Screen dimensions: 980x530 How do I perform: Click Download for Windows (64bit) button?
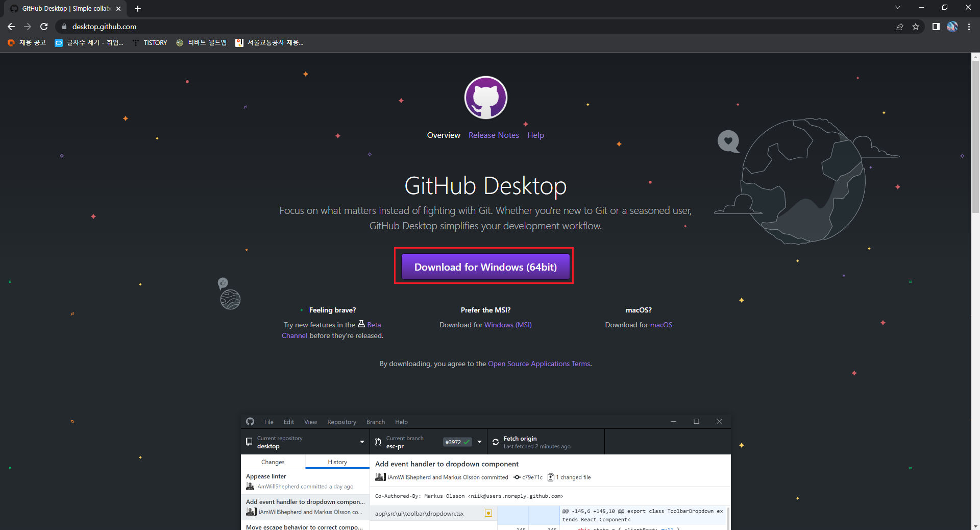[x=485, y=267]
